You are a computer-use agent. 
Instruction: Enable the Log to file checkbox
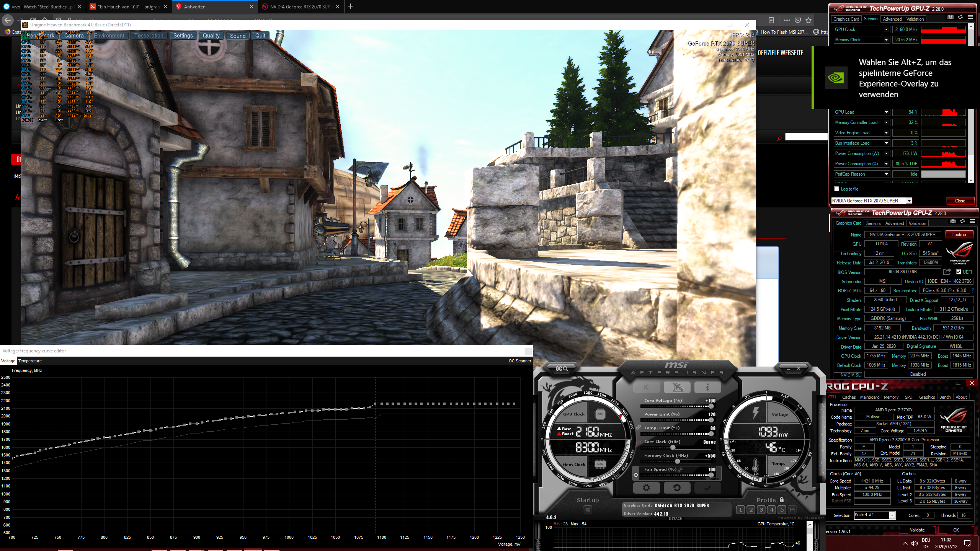837,189
